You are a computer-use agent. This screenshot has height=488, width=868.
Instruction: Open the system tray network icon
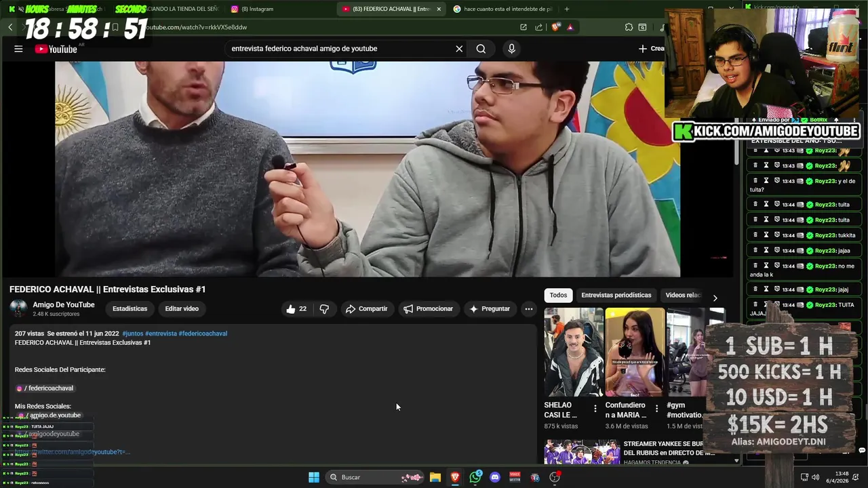pyautogui.click(x=804, y=477)
